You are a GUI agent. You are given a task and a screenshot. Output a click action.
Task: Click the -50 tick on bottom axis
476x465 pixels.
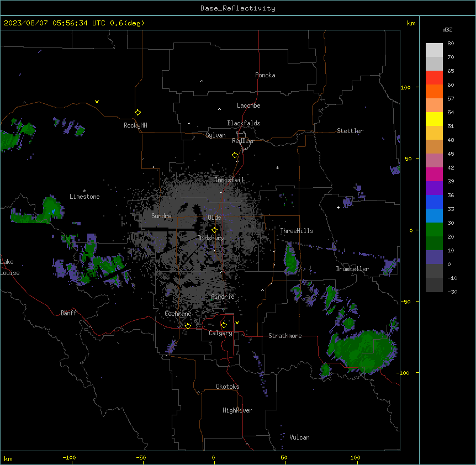141,457
